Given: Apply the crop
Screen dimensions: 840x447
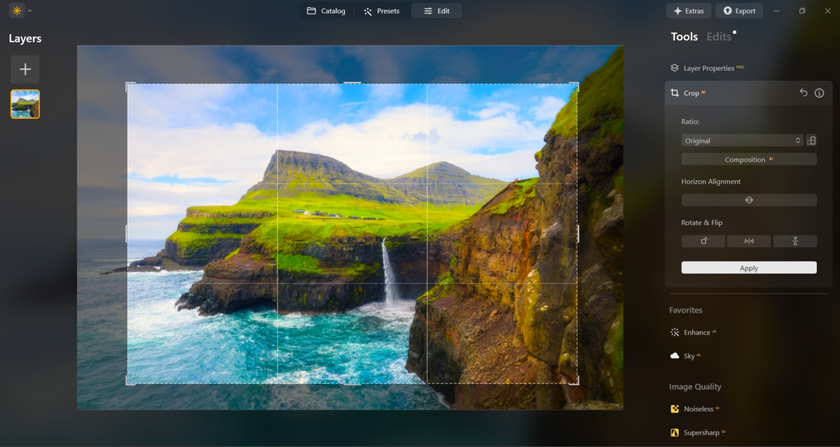Looking at the screenshot, I should click(x=749, y=268).
